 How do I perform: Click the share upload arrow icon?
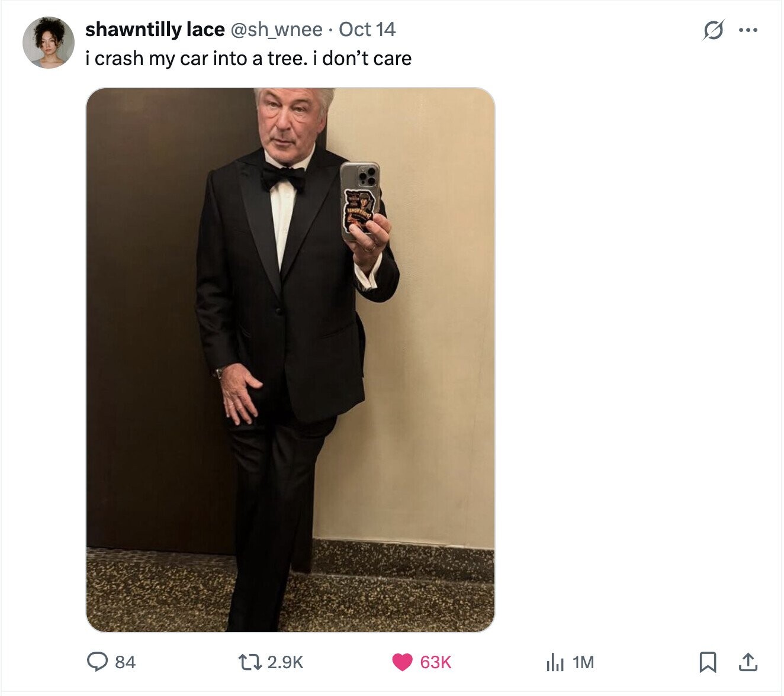pyautogui.click(x=747, y=662)
